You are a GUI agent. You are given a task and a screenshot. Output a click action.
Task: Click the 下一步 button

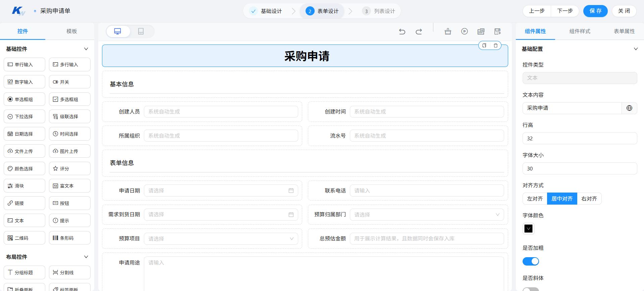565,11
